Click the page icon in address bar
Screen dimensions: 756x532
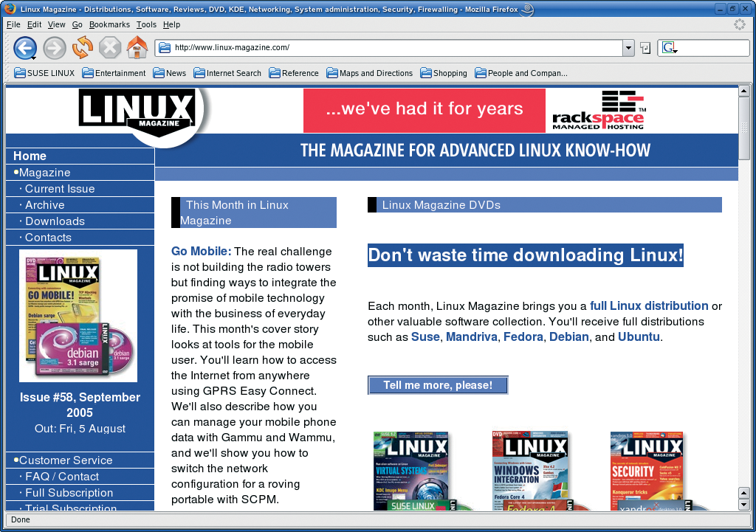click(x=165, y=48)
